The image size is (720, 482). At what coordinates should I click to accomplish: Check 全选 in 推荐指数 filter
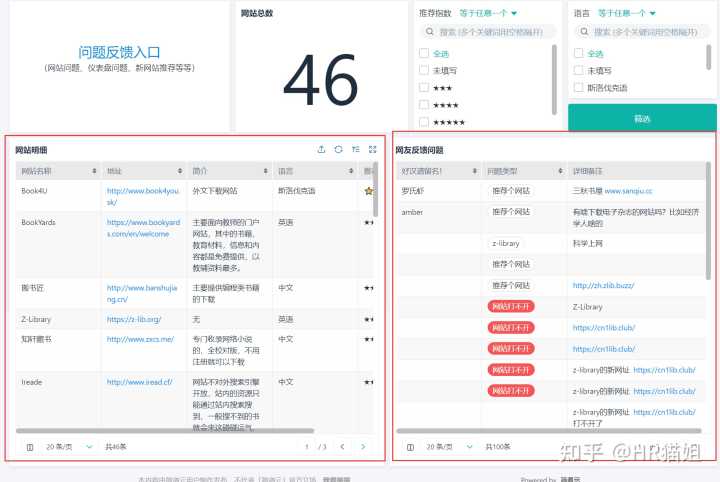coord(424,53)
